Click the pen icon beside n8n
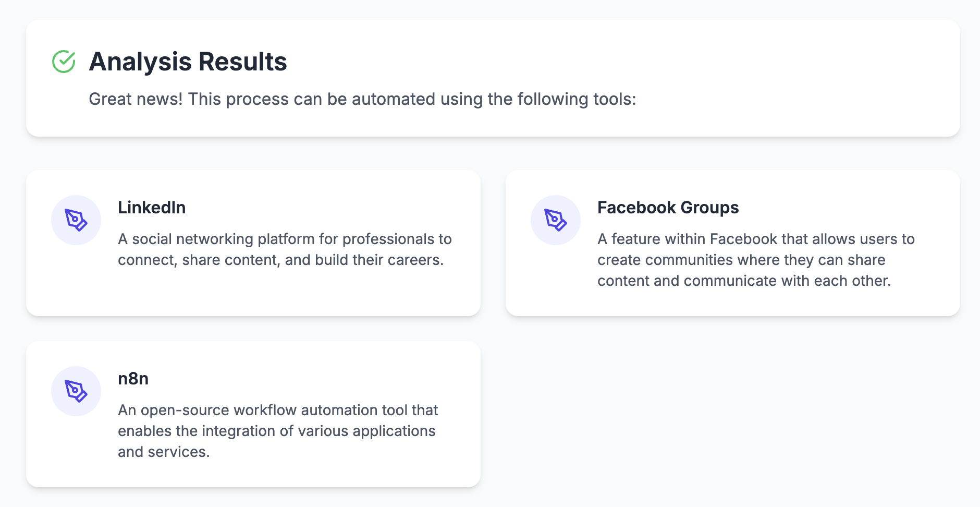Viewport: 980px width, 507px height. (x=76, y=391)
